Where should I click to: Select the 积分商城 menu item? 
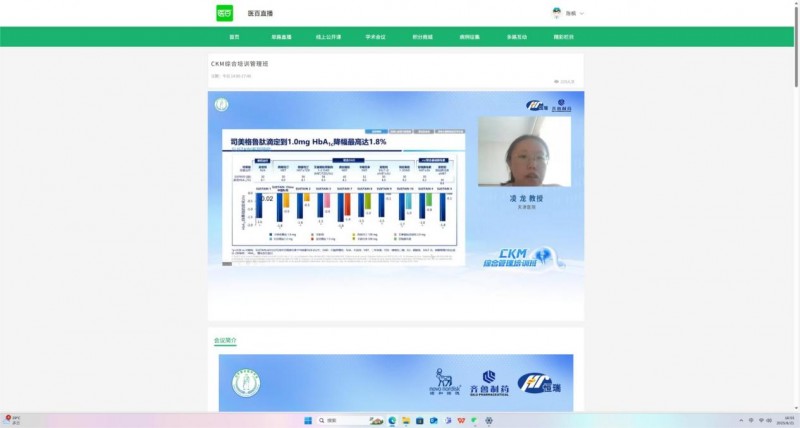point(422,37)
